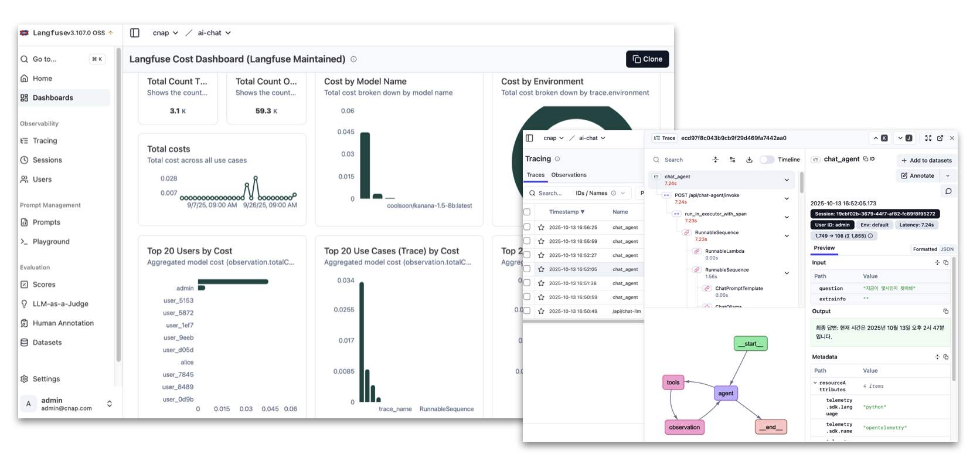
Task: Expand the Annotate button dropdown arrow
Action: click(x=948, y=176)
